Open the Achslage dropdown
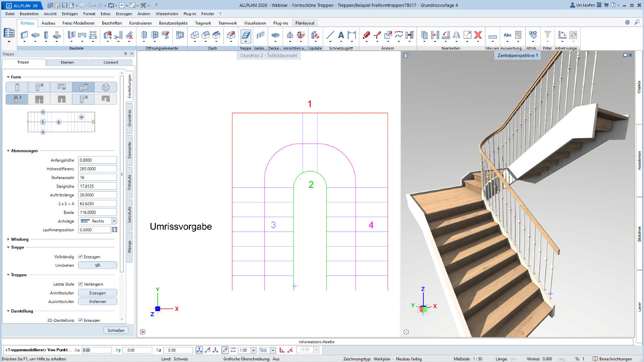Image resolution: width=644 pixels, height=362 pixels. [x=114, y=221]
